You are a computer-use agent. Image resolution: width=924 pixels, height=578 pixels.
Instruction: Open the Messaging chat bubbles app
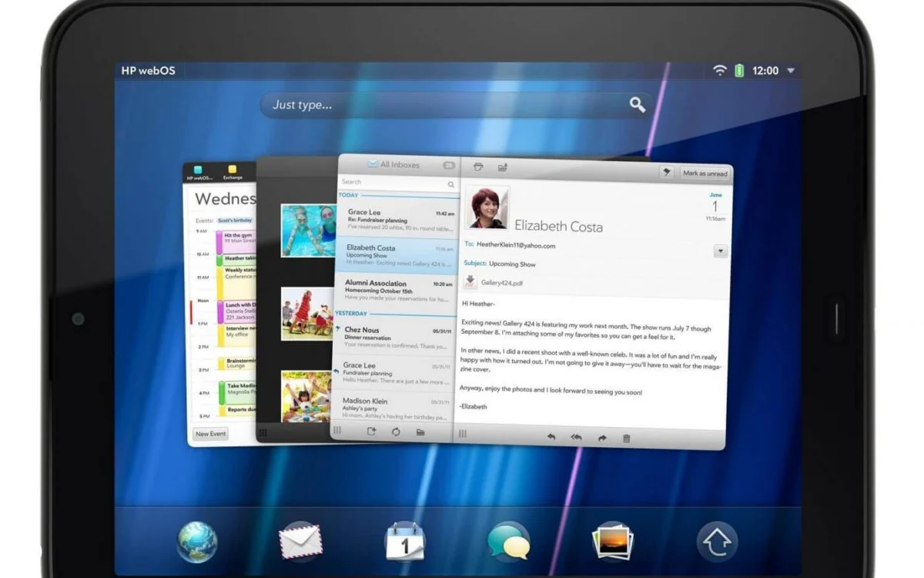tap(509, 542)
